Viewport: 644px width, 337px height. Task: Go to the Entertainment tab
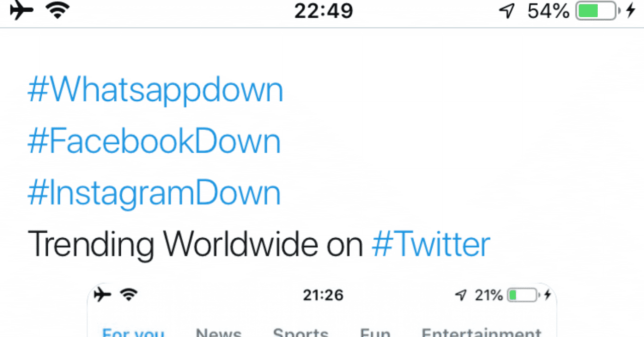coord(481,332)
